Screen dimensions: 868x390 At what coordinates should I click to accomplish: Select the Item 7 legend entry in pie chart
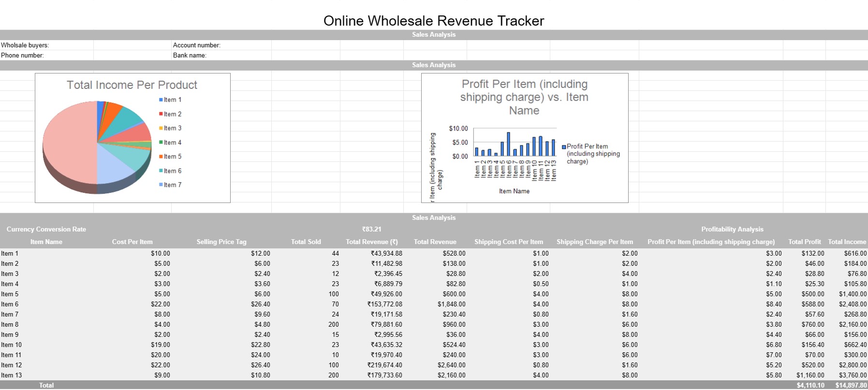pyautogui.click(x=170, y=185)
